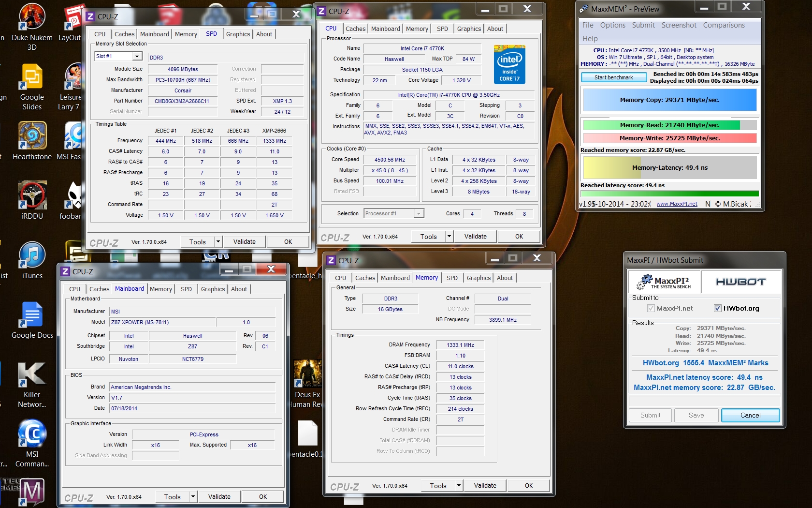Click the MaxxPI² system bench logo
The image size is (812, 508).
[x=664, y=282]
